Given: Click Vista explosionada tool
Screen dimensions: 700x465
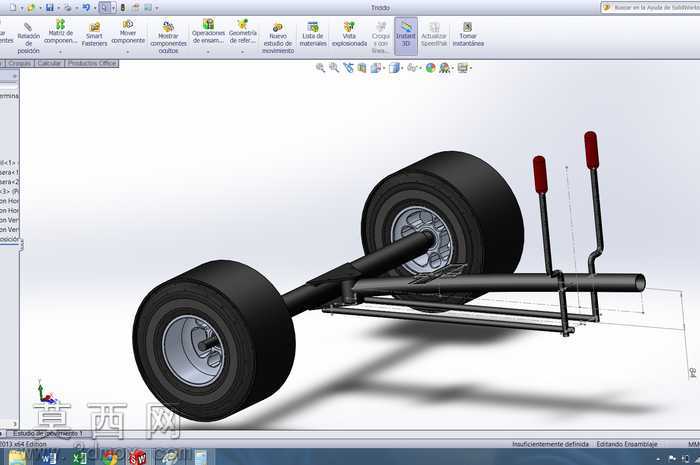Looking at the screenshot, I should pyautogui.click(x=349, y=35).
